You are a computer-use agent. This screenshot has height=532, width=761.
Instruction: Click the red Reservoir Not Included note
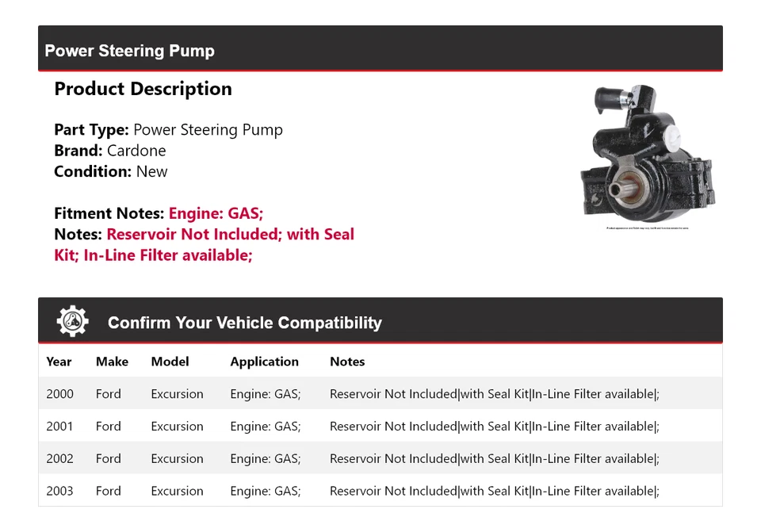[x=205, y=245]
